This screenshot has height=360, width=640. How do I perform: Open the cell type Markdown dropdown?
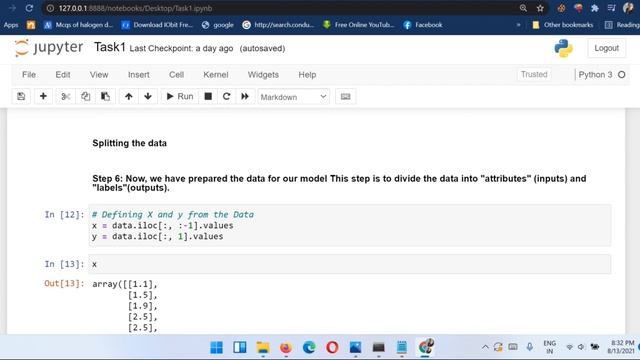click(x=293, y=97)
